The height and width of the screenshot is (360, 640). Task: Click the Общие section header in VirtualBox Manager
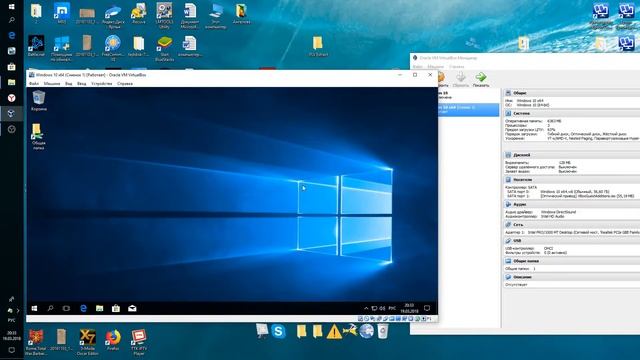[571, 93]
